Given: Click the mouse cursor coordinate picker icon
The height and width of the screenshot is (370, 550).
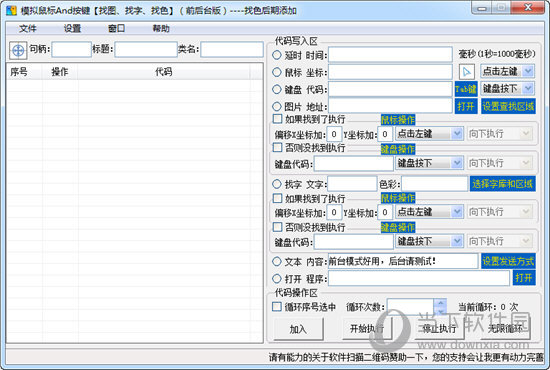Looking at the screenshot, I should (467, 72).
